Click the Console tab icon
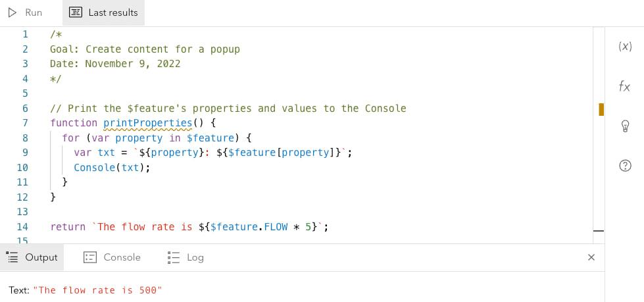 tap(90, 257)
